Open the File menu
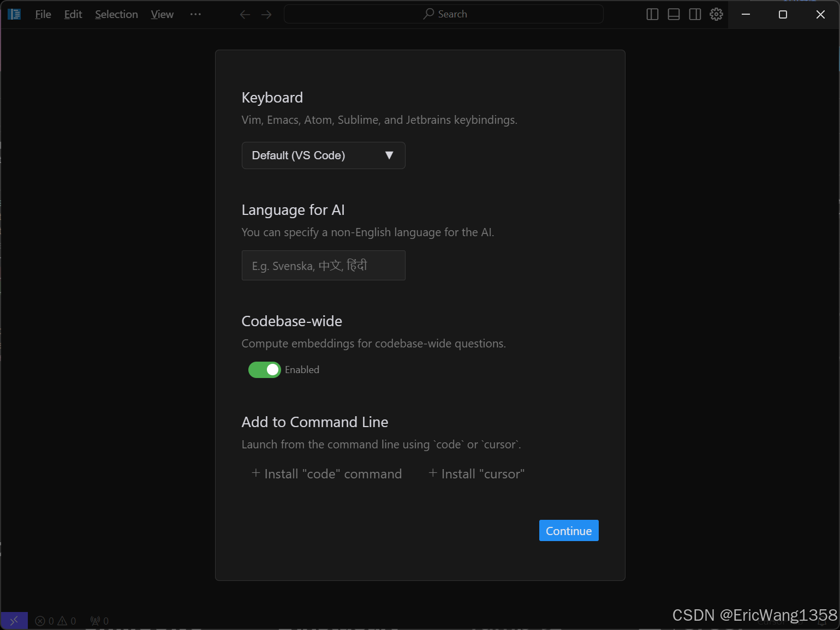 pos(43,14)
